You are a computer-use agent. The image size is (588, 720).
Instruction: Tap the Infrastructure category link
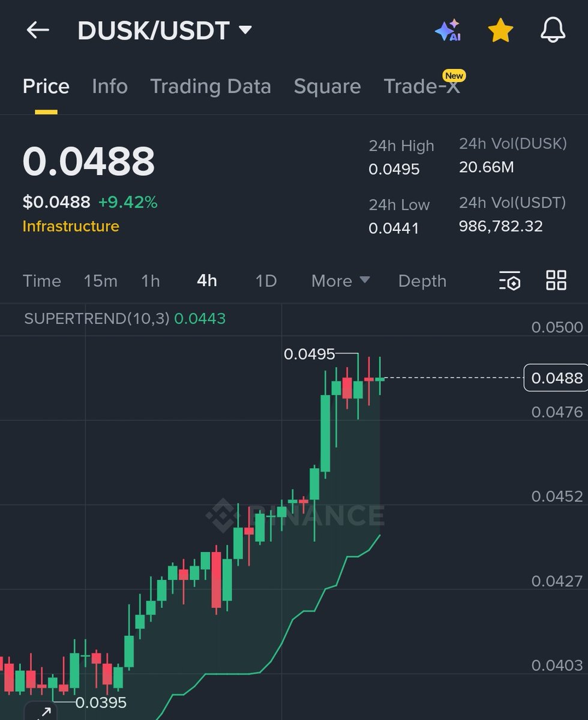[71, 226]
